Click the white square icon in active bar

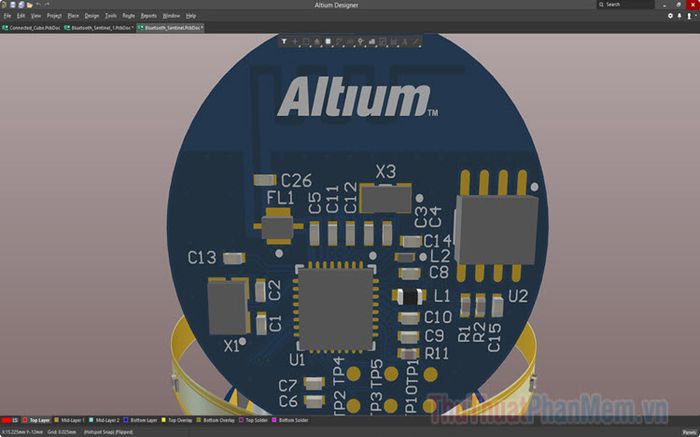click(x=328, y=42)
